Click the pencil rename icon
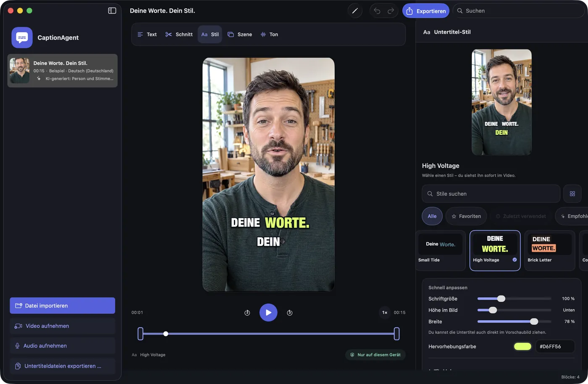This screenshot has width=588, height=384. point(355,11)
